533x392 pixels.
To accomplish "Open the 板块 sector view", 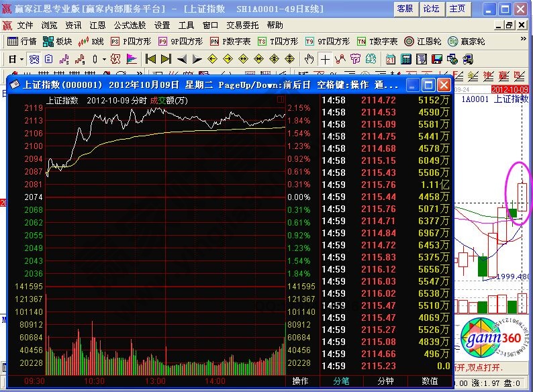I will coord(58,42).
